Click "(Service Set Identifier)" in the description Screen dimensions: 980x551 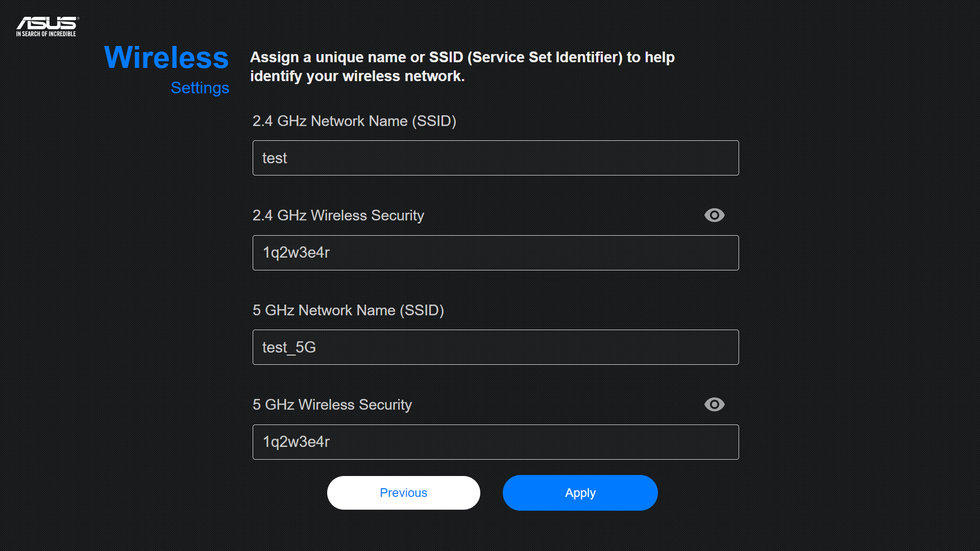click(x=545, y=57)
